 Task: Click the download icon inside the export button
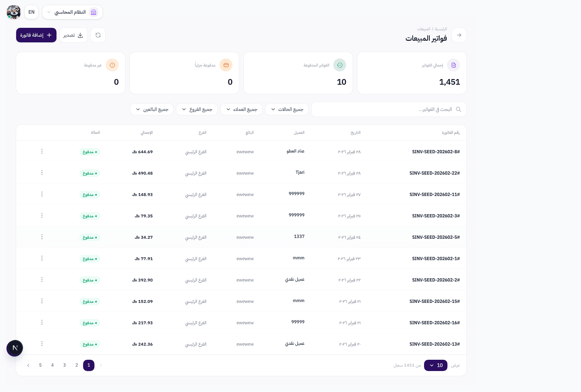pos(80,35)
